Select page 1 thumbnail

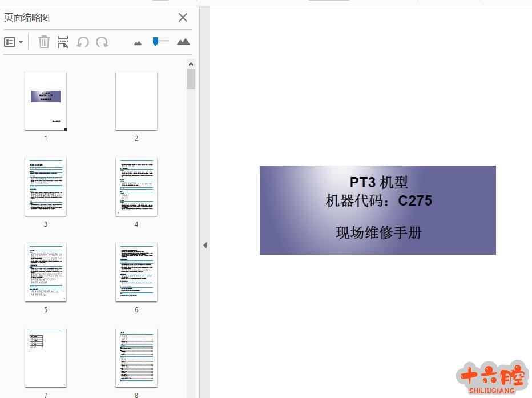pyautogui.click(x=46, y=101)
